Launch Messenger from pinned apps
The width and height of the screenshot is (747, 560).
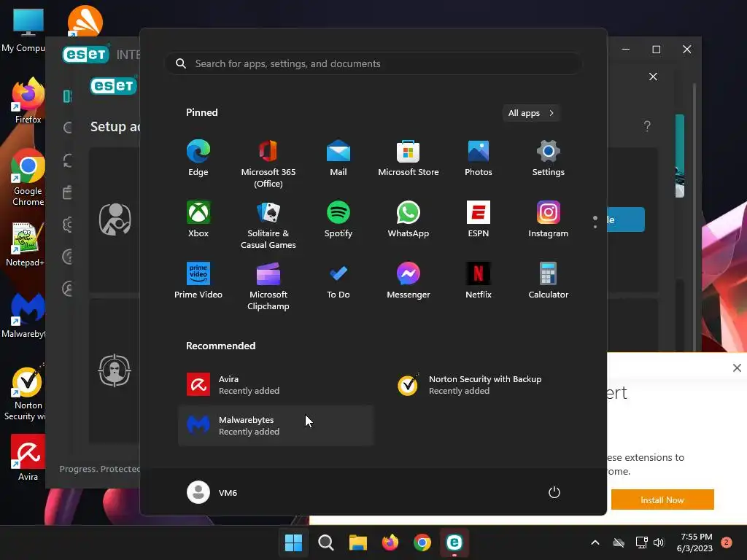[409, 281]
